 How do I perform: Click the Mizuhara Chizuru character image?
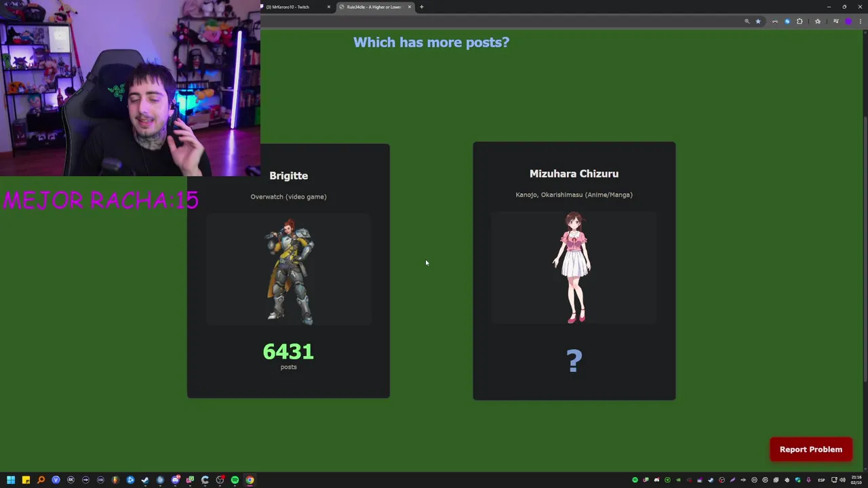pyautogui.click(x=574, y=268)
